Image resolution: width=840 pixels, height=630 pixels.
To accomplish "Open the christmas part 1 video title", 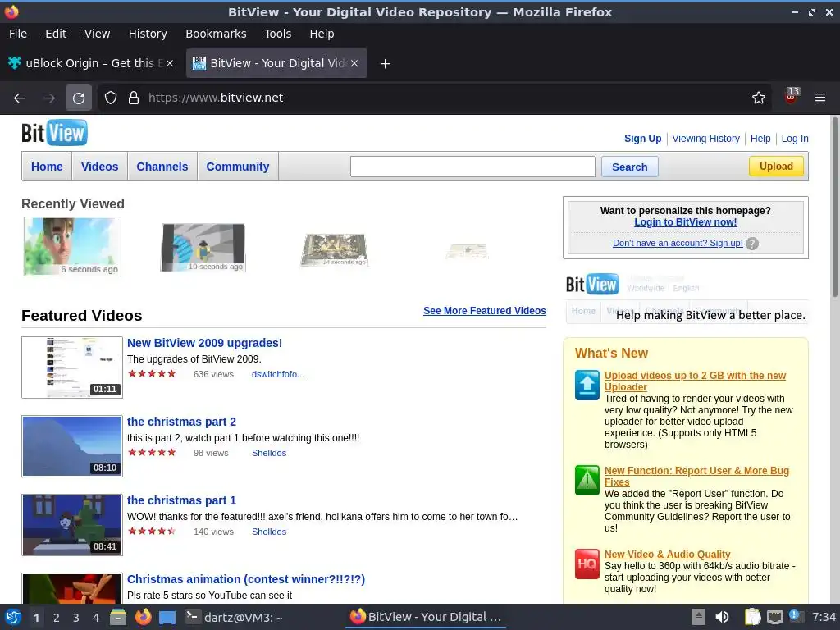I will pyautogui.click(x=181, y=500).
